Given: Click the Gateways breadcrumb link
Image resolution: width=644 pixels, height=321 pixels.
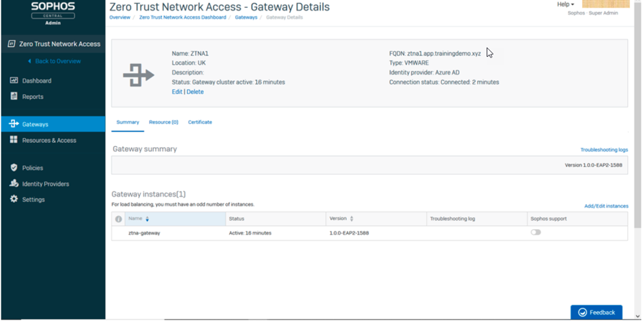Looking at the screenshot, I should (x=246, y=17).
